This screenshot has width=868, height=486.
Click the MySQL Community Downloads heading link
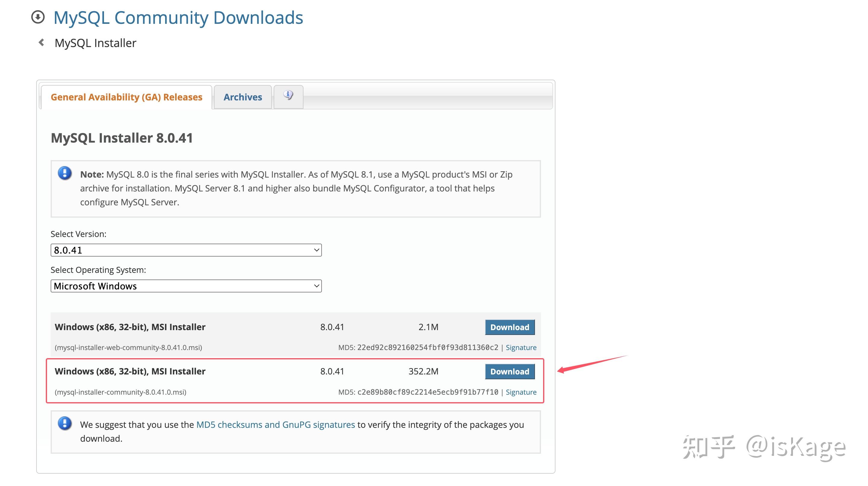tap(178, 17)
